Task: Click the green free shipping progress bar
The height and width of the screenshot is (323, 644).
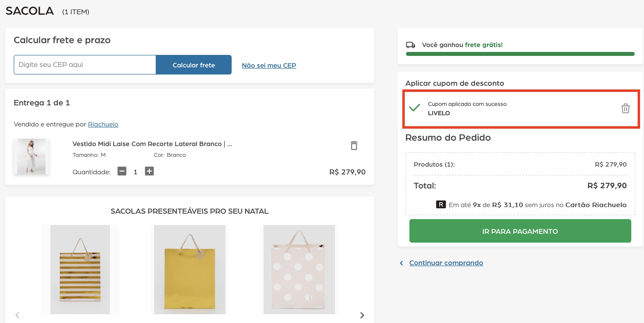Action: point(520,54)
